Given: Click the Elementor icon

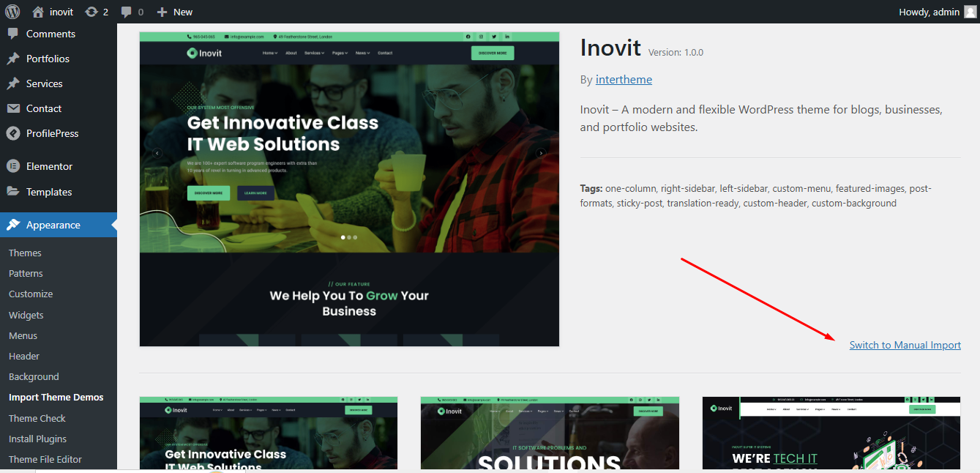Looking at the screenshot, I should [13, 166].
